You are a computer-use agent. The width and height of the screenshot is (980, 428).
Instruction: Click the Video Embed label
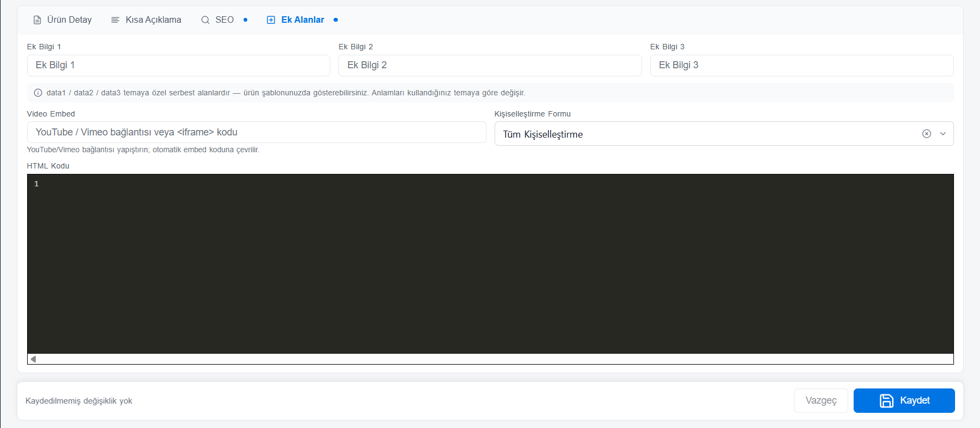point(51,114)
